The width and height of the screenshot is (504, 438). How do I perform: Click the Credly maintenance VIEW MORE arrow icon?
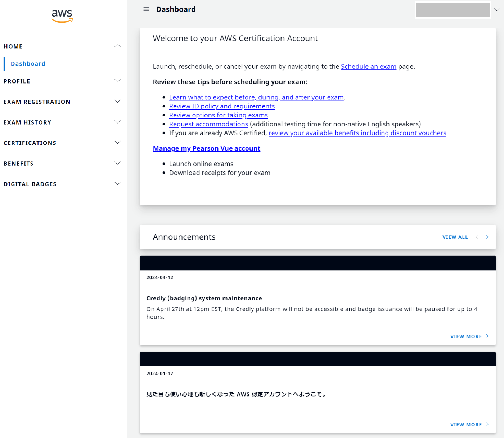pyautogui.click(x=487, y=336)
